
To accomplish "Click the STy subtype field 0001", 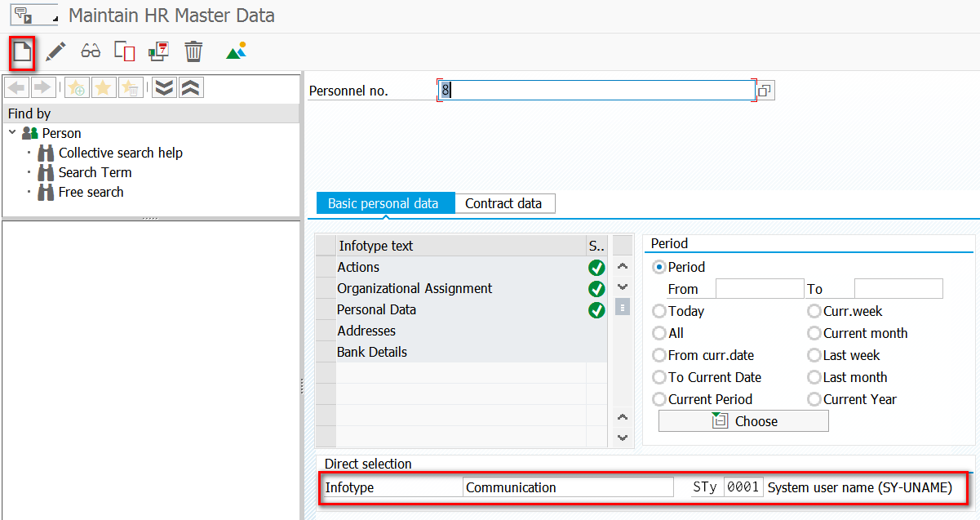I will point(743,487).
